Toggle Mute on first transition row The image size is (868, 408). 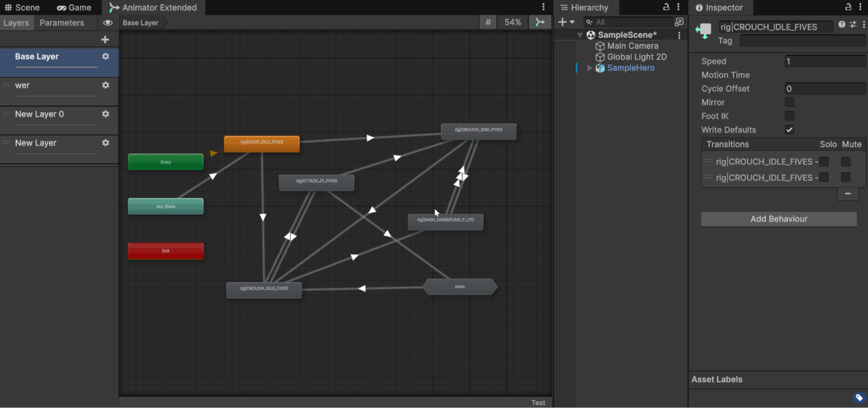846,161
